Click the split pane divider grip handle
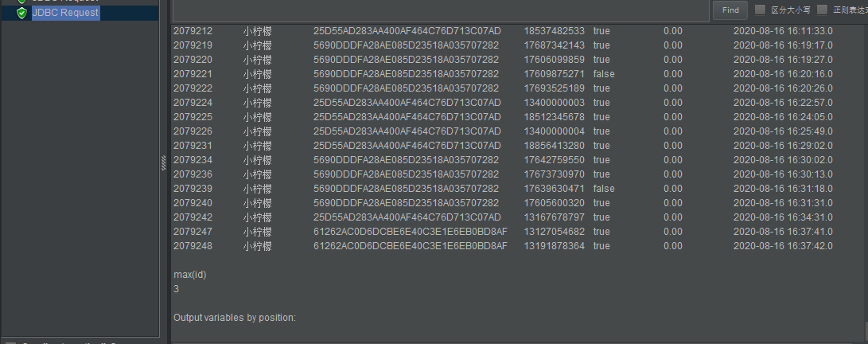Viewport: 868px width, 344px height. (x=164, y=162)
